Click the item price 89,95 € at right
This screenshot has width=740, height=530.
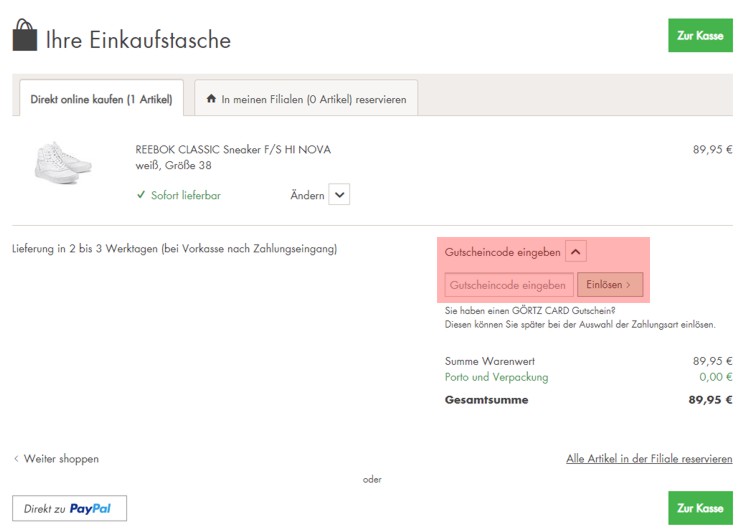tap(713, 150)
